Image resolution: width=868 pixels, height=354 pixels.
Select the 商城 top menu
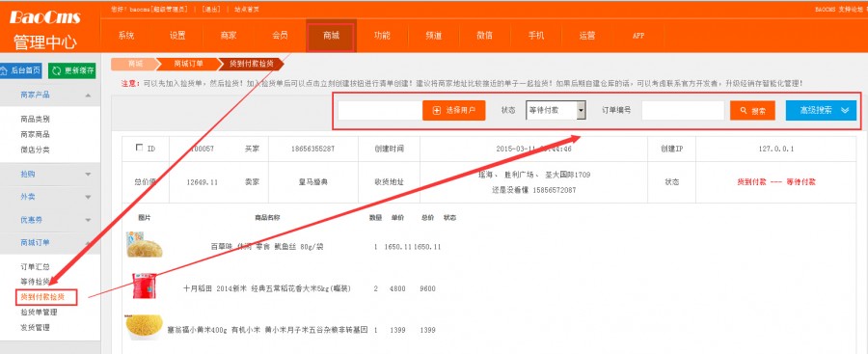[x=331, y=36]
